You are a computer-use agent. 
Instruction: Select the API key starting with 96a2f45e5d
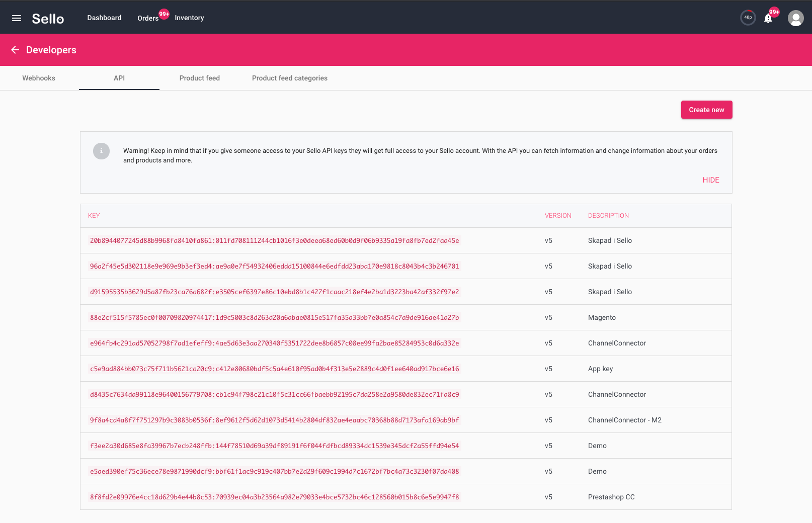[x=275, y=267]
